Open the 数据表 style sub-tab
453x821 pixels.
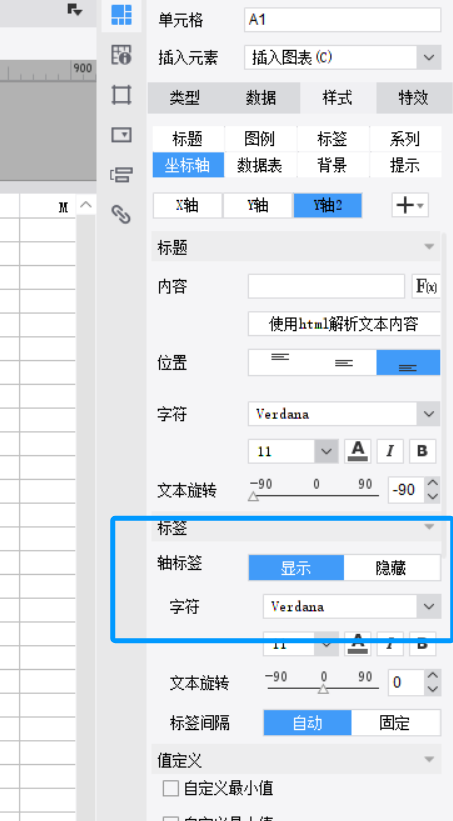point(260,165)
